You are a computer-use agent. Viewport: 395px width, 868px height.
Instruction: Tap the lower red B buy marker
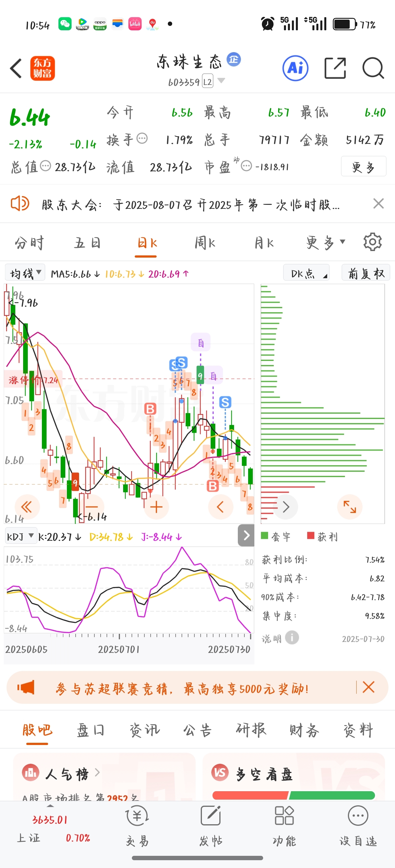(x=212, y=486)
